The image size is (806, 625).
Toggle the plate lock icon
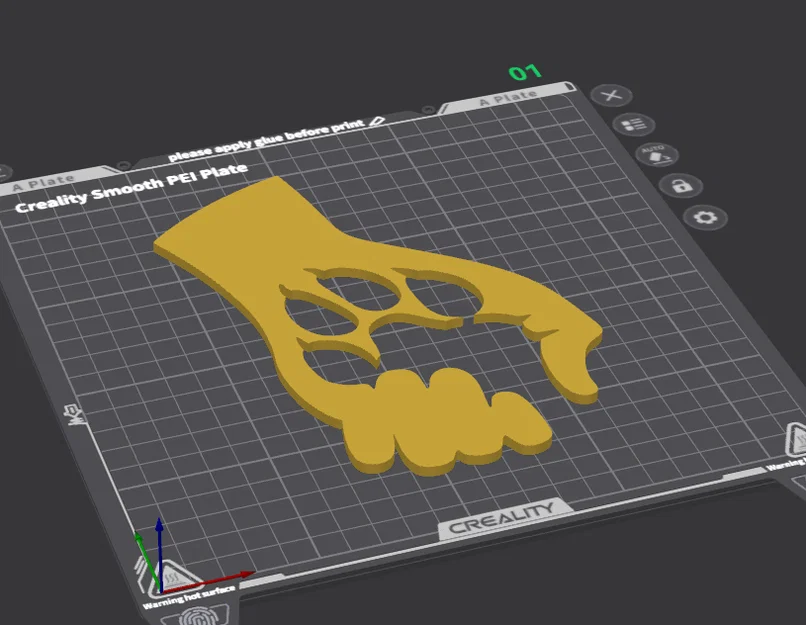[681, 186]
